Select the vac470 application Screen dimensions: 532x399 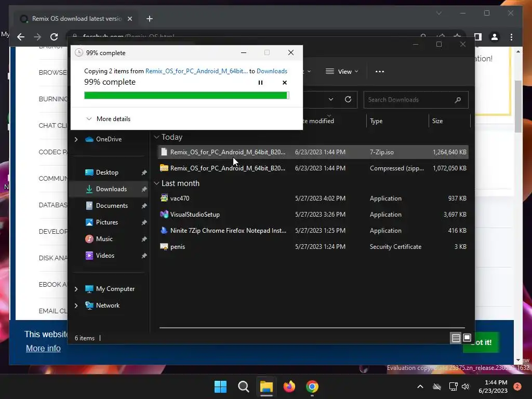[x=313, y=198]
